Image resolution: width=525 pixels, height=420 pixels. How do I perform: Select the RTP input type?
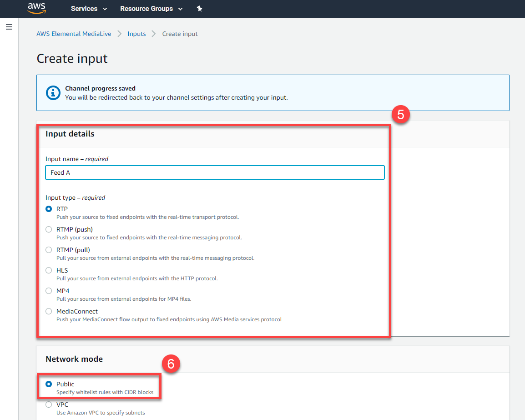[49, 209]
